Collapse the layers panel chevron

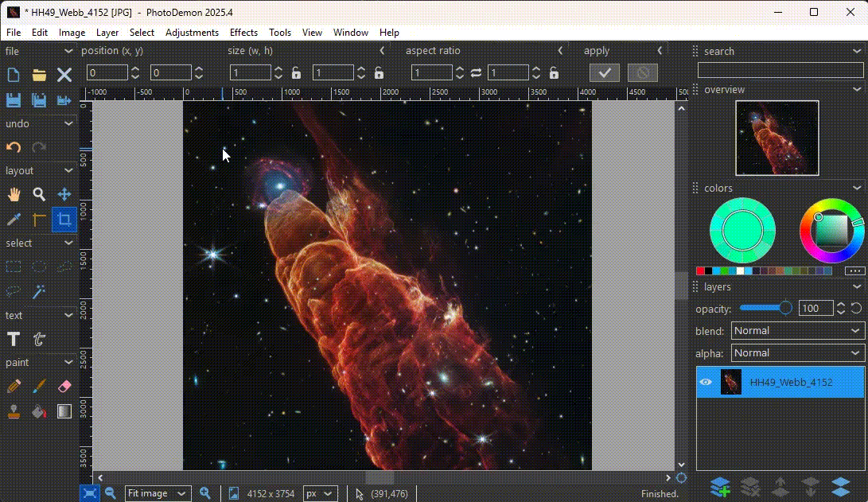click(x=857, y=286)
